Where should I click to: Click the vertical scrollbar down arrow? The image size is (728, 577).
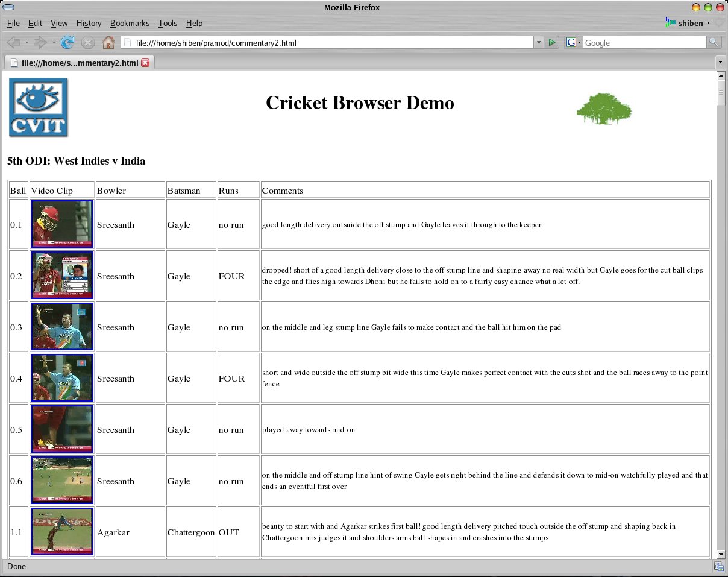pyautogui.click(x=721, y=555)
